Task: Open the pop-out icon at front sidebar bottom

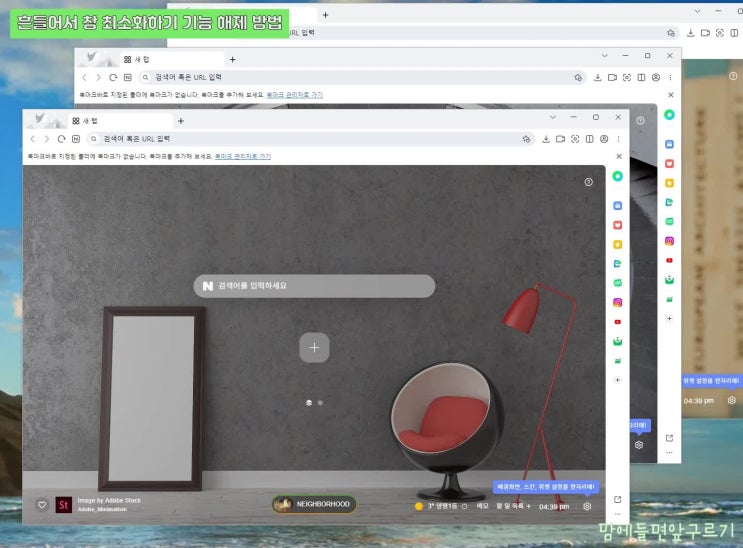Action: coord(617,499)
